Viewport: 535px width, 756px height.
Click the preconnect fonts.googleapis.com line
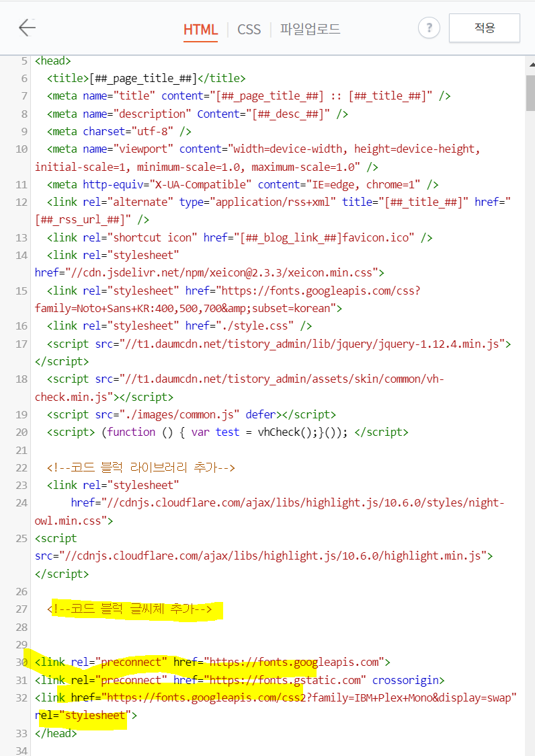pos(212,662)
